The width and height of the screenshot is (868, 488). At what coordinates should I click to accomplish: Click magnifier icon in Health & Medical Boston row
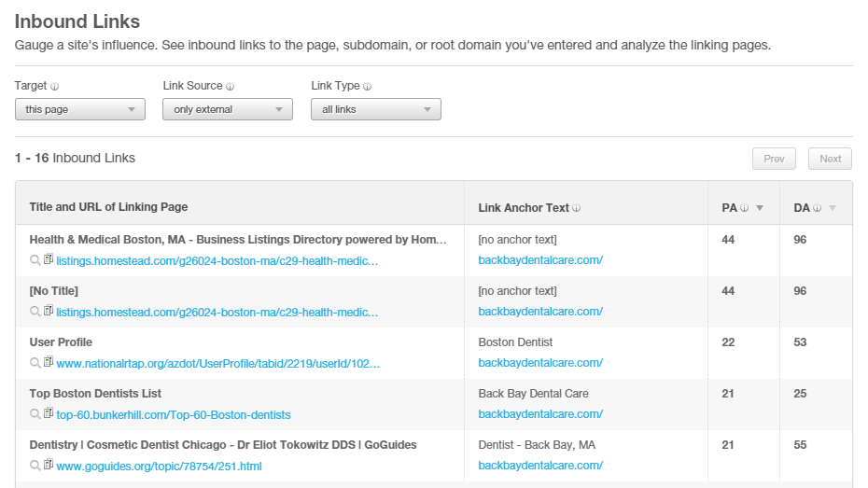pyautogui.click(x=35, y=260)
